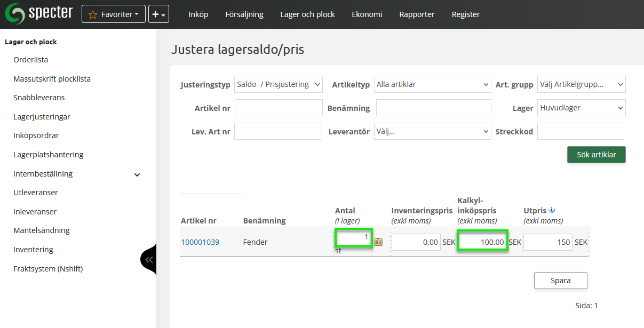644x328 pixels.
Task: Open the plus quick-add dropdown
Action: tap(158, 14)
